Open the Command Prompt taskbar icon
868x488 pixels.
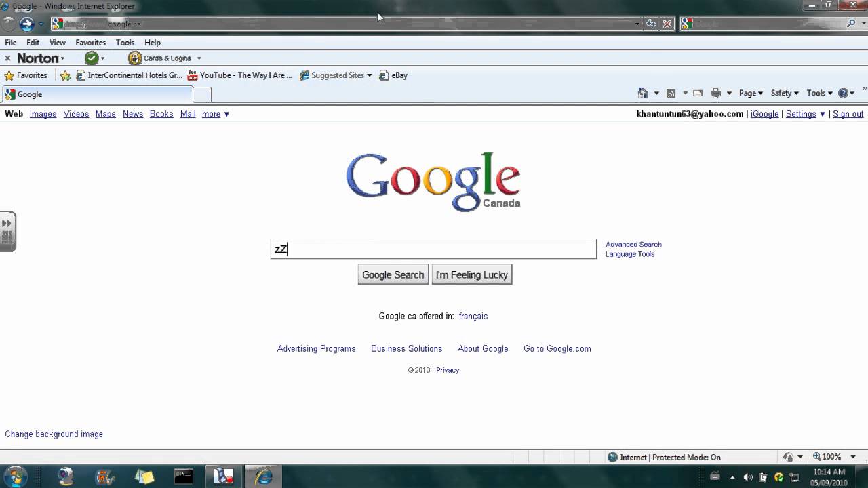click(x=184, y=476)
